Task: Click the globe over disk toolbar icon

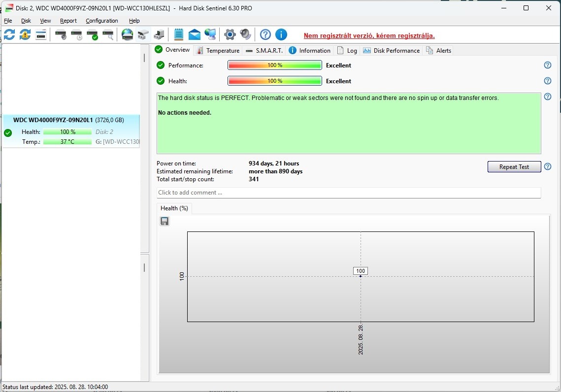Action: [128, 34]
